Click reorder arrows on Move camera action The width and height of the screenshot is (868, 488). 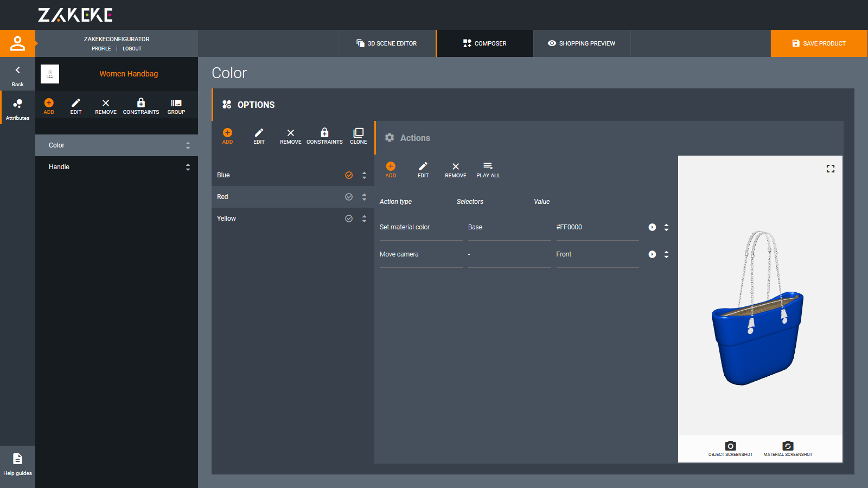pos(666,254)
